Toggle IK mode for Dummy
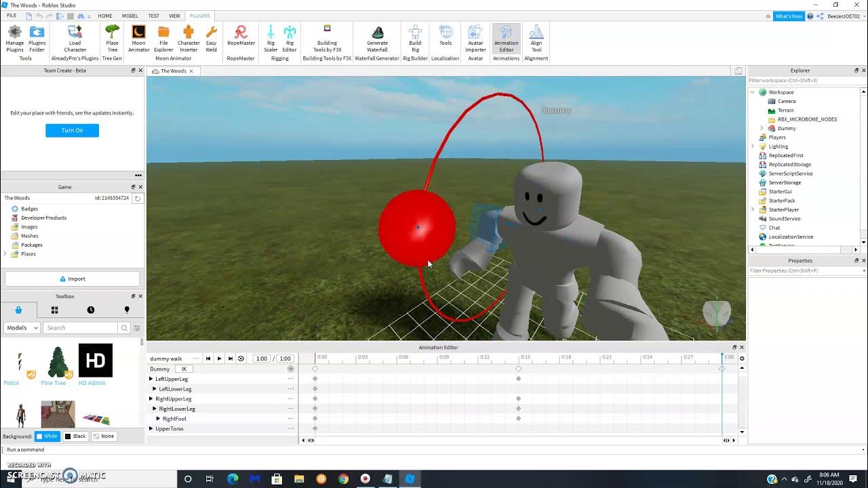The image size is (868, 488). pos(184,369)
